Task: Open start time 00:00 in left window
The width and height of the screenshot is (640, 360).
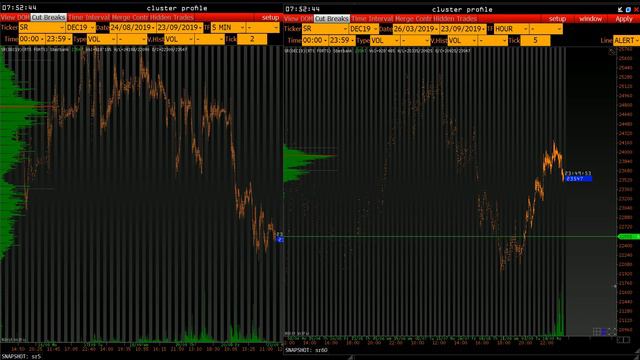Action: (31, 39)
